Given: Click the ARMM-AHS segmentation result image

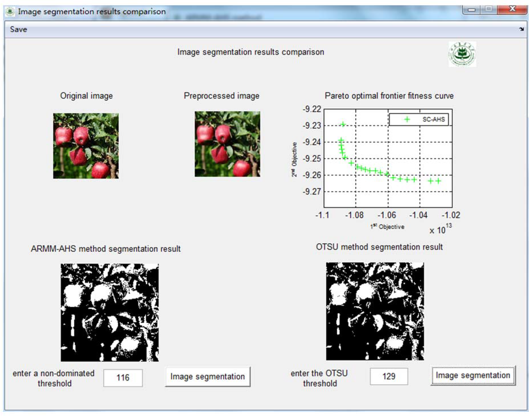Looking at the screenshot, I should tap(110, 312).
